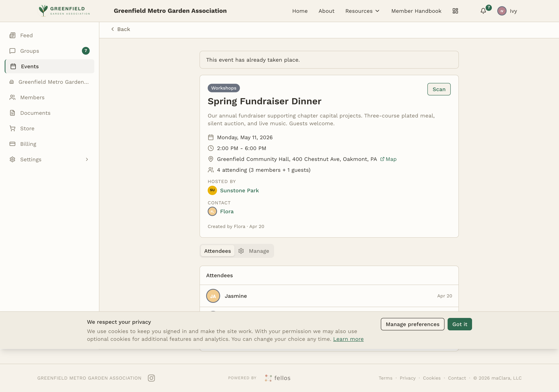This screenshot has height=392, width=559.
Task: Click the Sunstone Park SU avatar
Action: 212,190
